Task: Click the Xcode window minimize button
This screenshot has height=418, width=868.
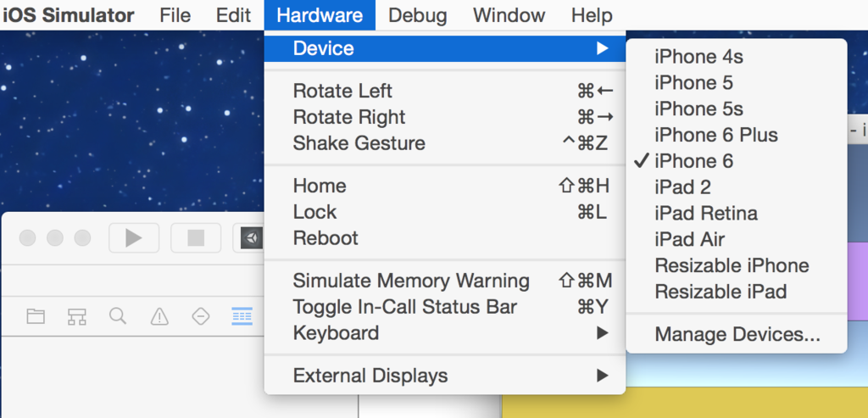Action: 55,238
